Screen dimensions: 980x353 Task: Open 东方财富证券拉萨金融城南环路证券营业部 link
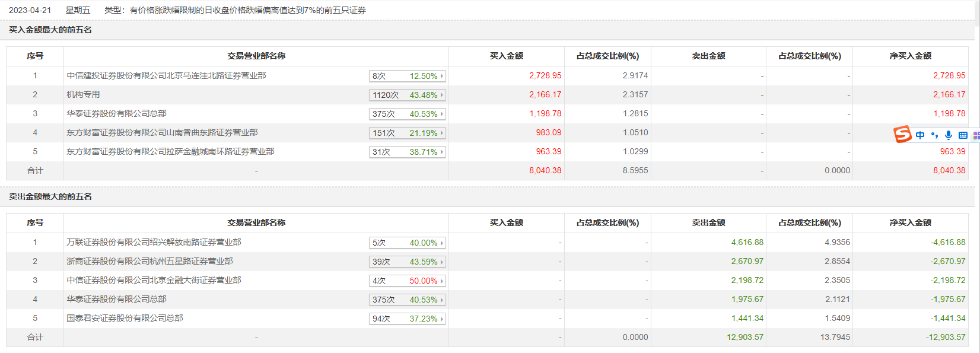click(x=170, y=151)
